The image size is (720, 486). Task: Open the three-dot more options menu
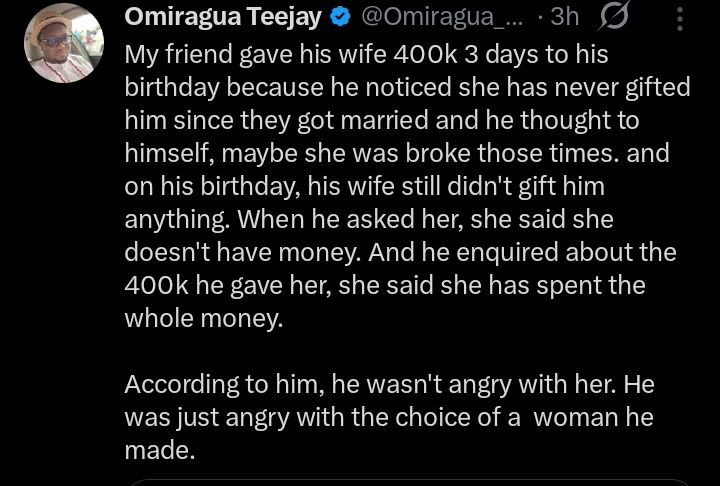pyautogui.click(x=680, y=18)
